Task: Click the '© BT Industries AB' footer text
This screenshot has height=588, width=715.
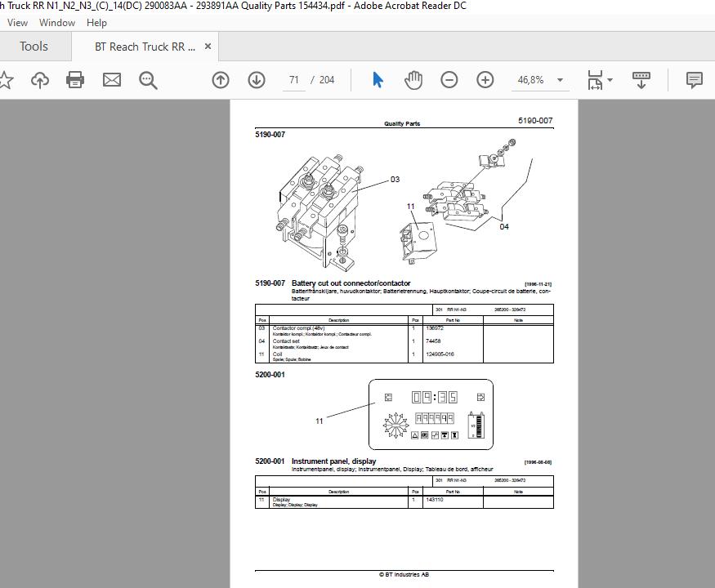Action: click(404, 575)
